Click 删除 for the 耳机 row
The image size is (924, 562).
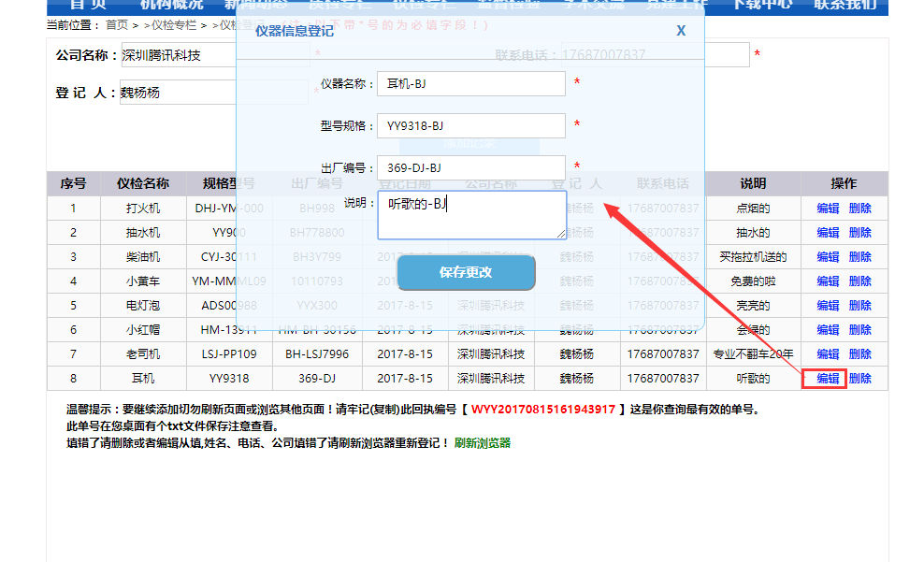tap(860, 378)
